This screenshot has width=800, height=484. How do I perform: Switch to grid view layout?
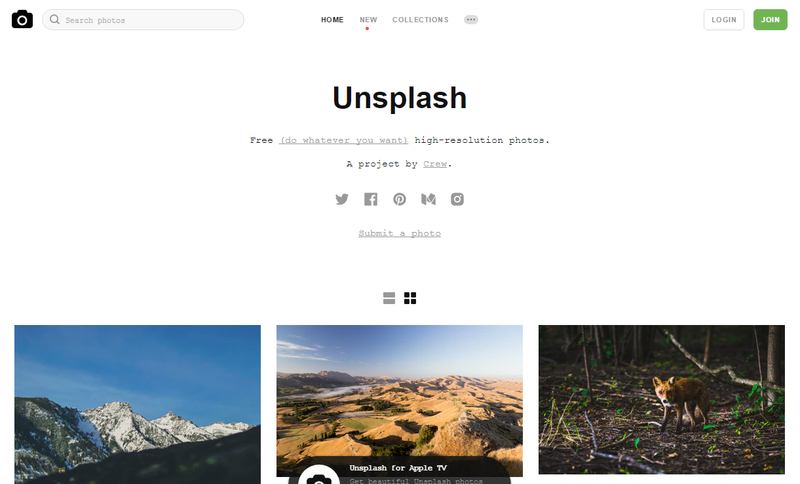pyautogui.click(x=410, y=298)
